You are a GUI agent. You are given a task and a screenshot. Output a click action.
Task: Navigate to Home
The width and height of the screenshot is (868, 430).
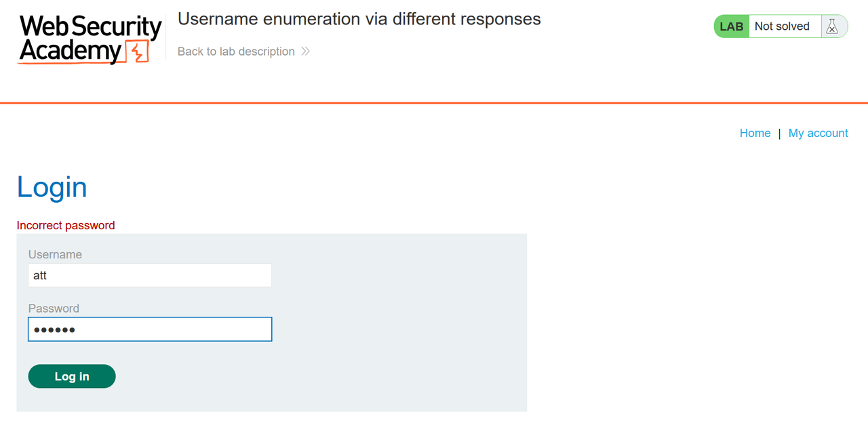755,133
